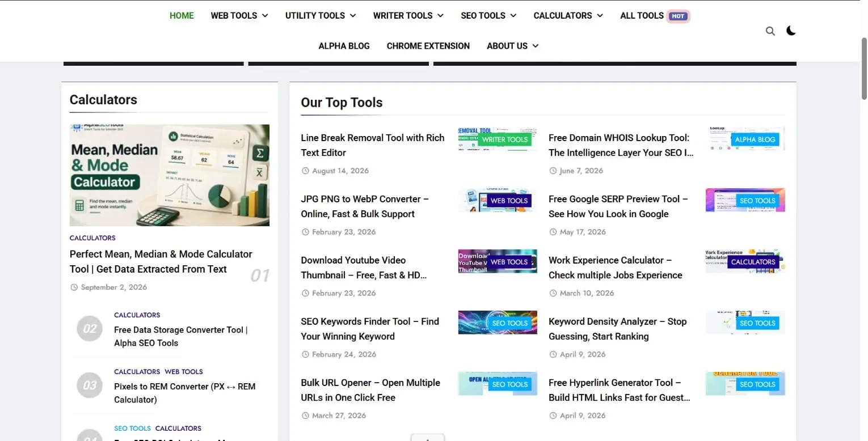Expand the Calculators dropdown in the navbar
The height and width of the screenshot is (441, 868).
[x=568, y=16]
